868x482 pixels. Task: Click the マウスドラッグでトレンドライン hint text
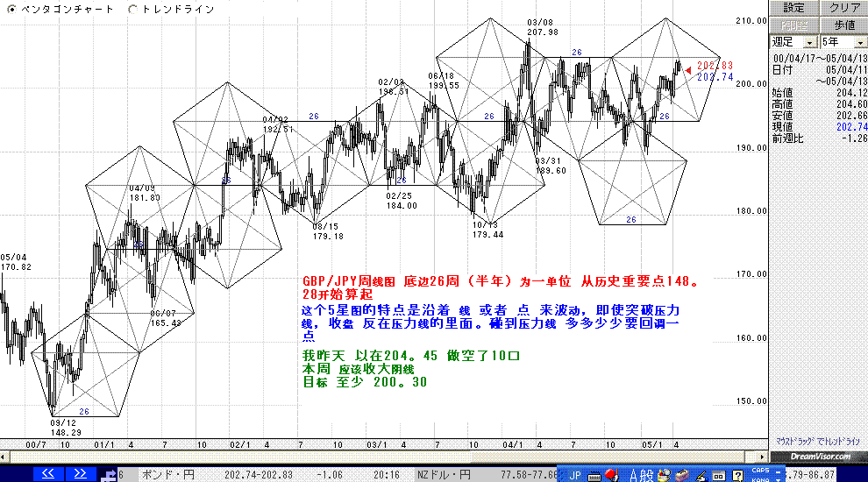(818, 441)
